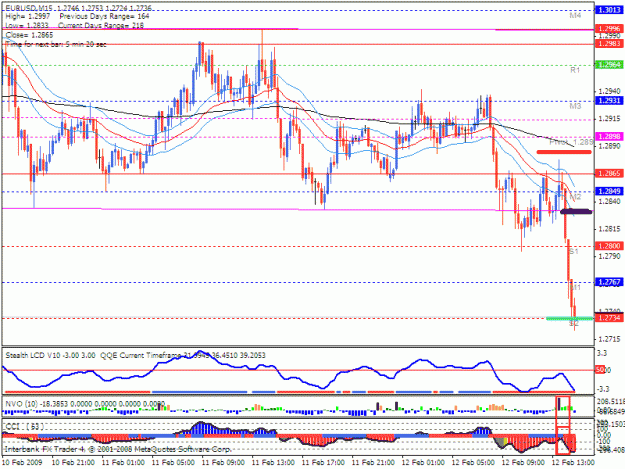625x469 pixels.
Task: Click the blue 1.2767 price label
Action: pyautogui.click(x=609, y=282)
